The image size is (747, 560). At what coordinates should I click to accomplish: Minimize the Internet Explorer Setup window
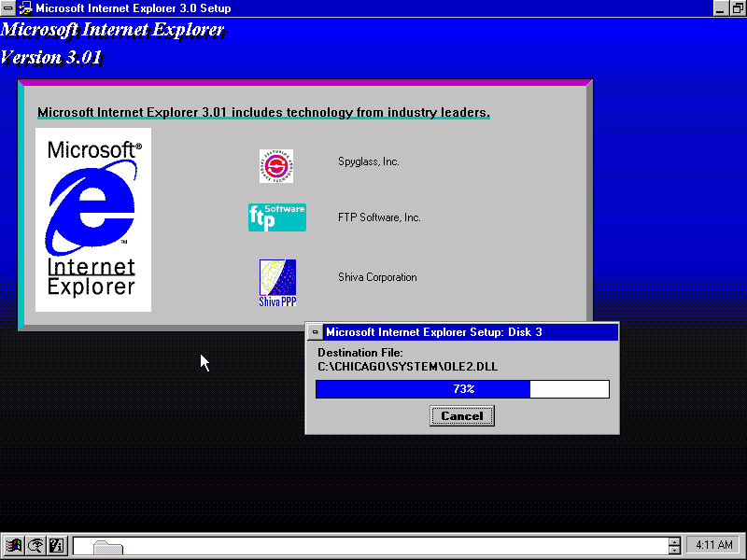[722, 8]
